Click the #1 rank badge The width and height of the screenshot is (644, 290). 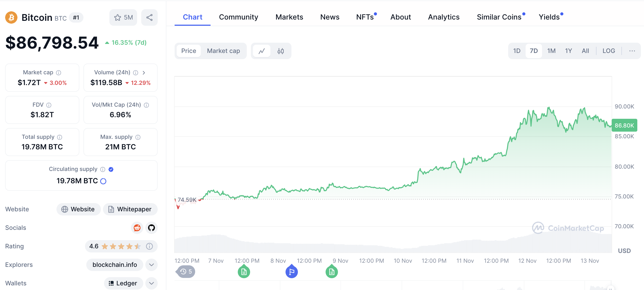76,17
